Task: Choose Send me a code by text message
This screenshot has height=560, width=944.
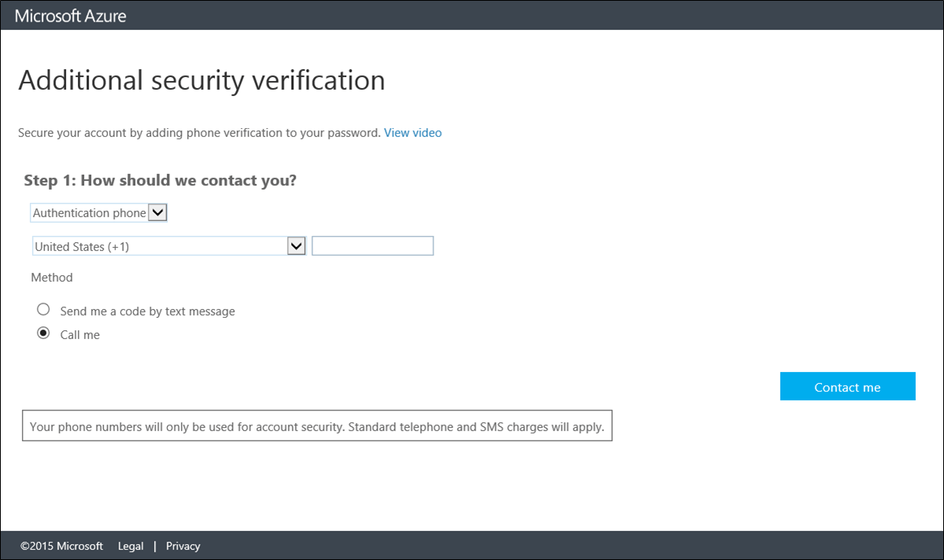Action: [x=43, y=309]
